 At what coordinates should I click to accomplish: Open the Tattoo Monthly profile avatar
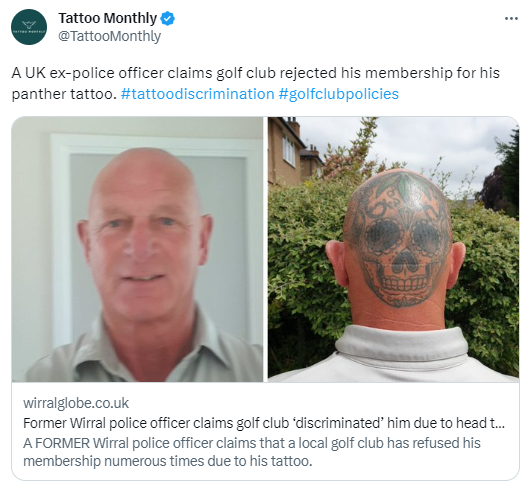coord(29,27)
